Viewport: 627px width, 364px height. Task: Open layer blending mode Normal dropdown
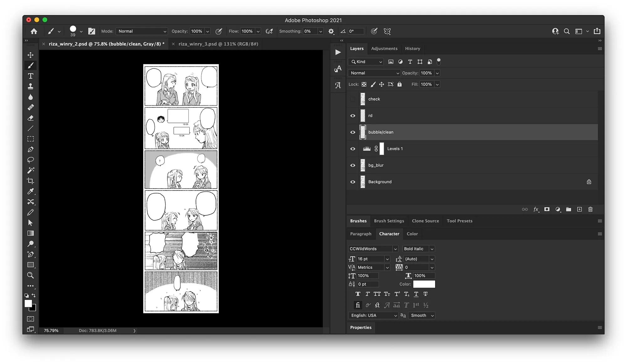click(374, 73)
